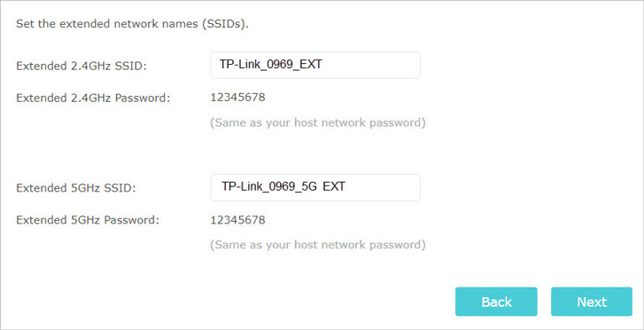Click empty space right of TP-Link_0969_EXT in field

click(x=369, y=65)
